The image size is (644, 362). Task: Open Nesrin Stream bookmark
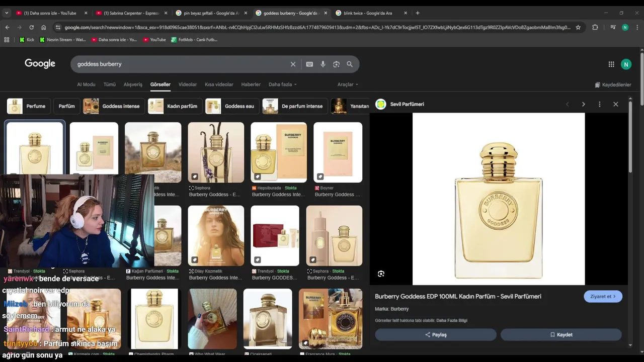[63, 40]
